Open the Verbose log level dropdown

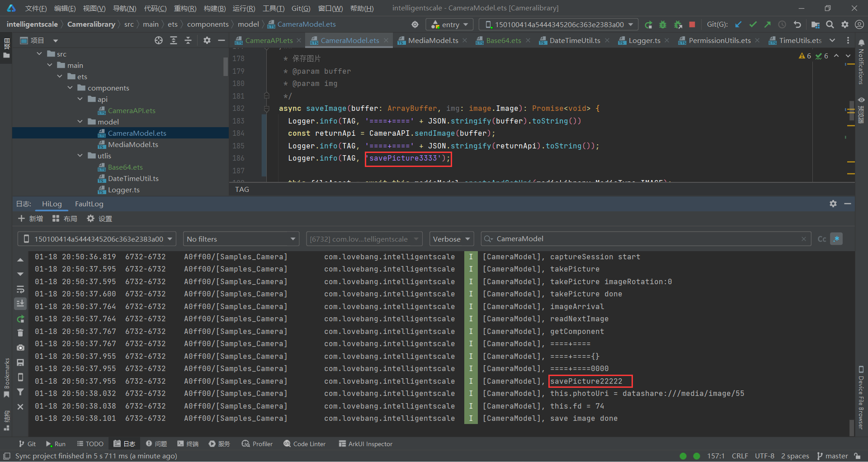click(x=452, y=239)
